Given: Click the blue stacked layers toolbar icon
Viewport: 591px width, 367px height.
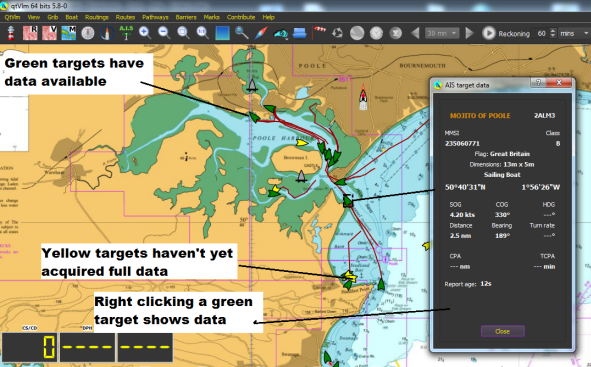Looking at the screenshot, I should [300, 33].
